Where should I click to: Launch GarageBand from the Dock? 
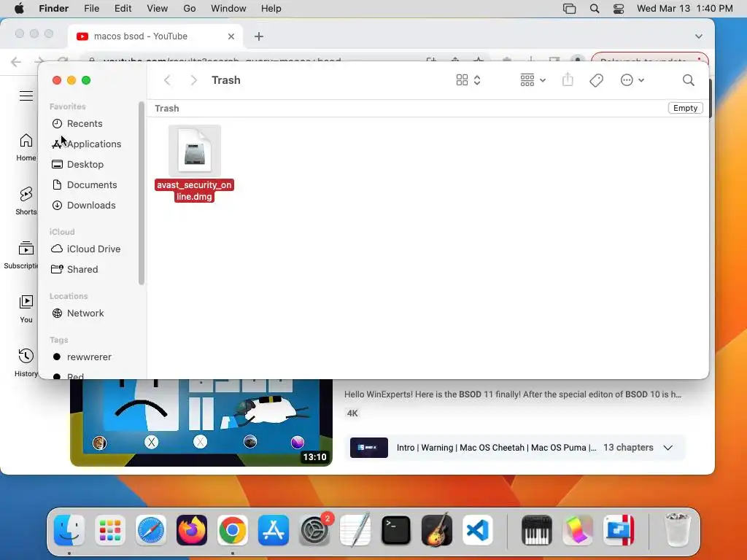(x=437, y=530)
